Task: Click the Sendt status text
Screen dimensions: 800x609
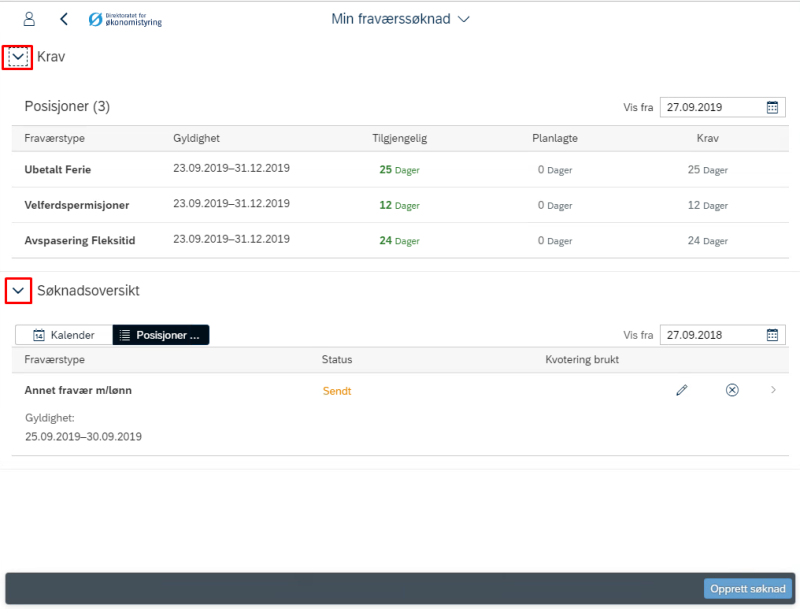Action: point(337,391)
